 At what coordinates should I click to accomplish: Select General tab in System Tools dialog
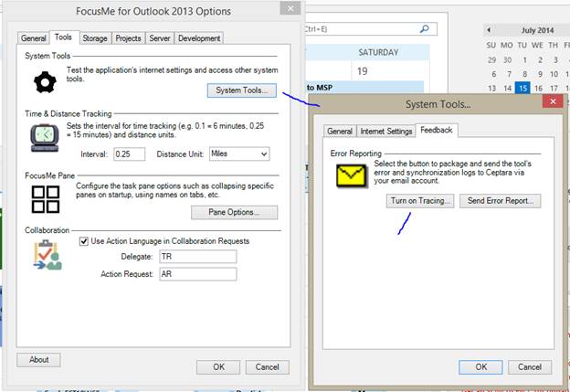[x=340, y=131]
